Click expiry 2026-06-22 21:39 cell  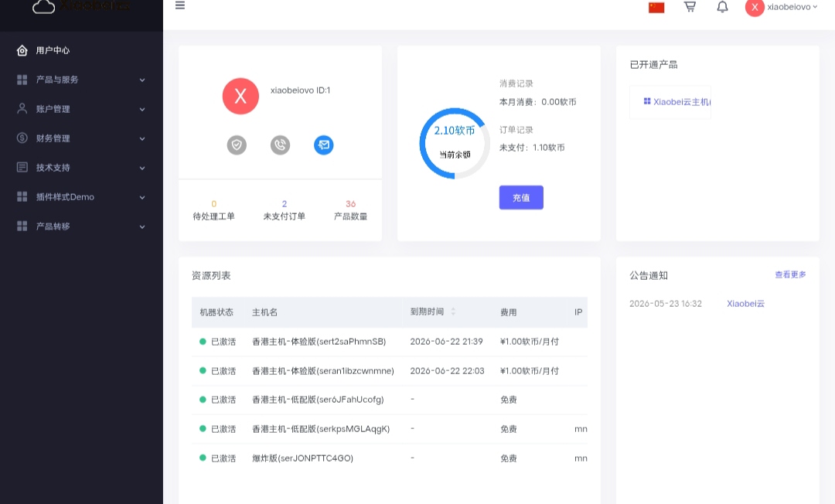446,342
